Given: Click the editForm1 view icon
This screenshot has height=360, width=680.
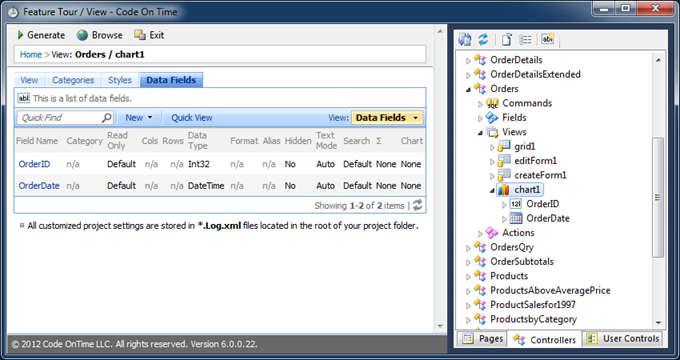Looking at the screenshot, I should (504, 160).
